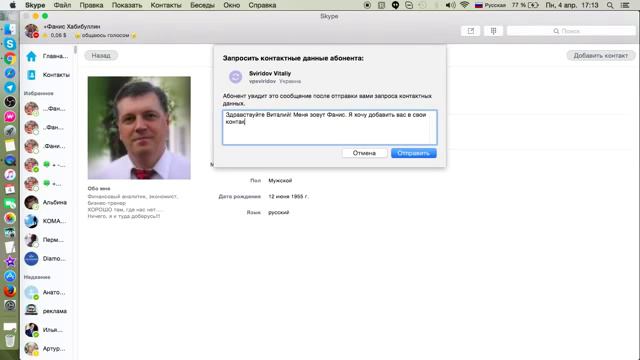Open Google Chrome from the dock
640x360 pixels.
coord(10,58)
